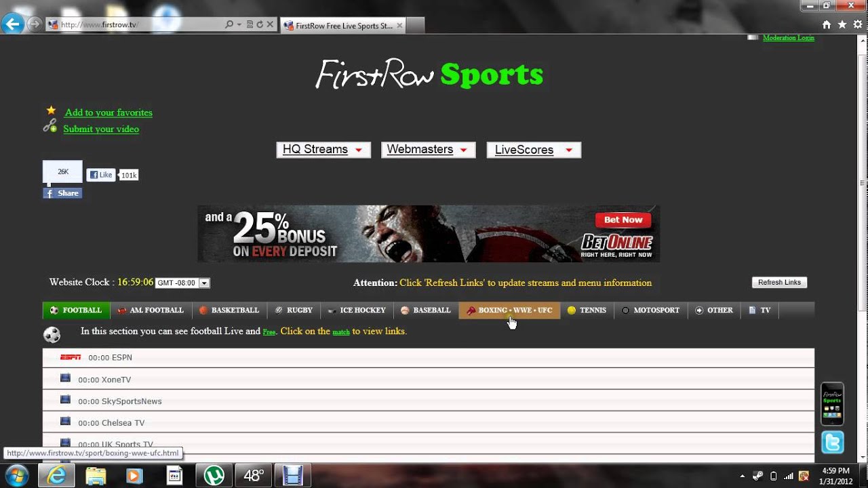Click Add to your favorites link
The height and width of the screenshot is (488, 868).
(x=108, y=113)
